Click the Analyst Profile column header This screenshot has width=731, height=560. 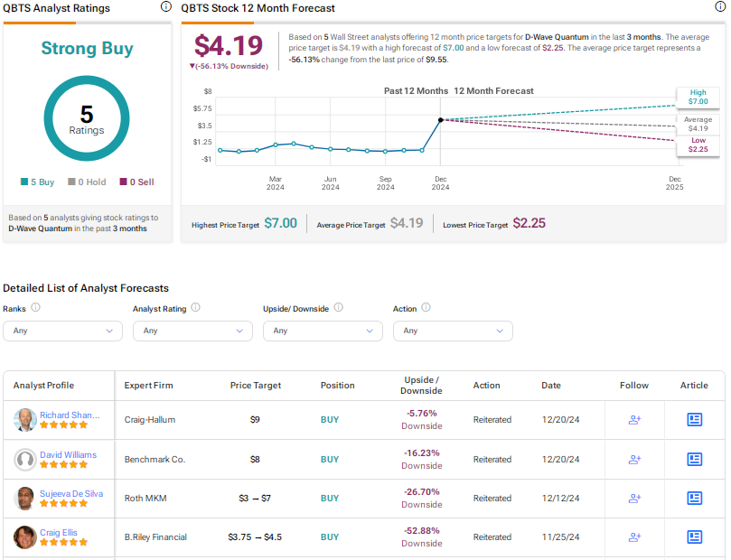43,386
